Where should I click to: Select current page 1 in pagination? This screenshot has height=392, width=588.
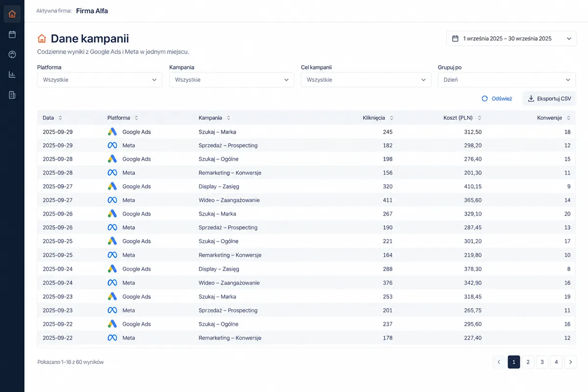(x=514, y=362)
